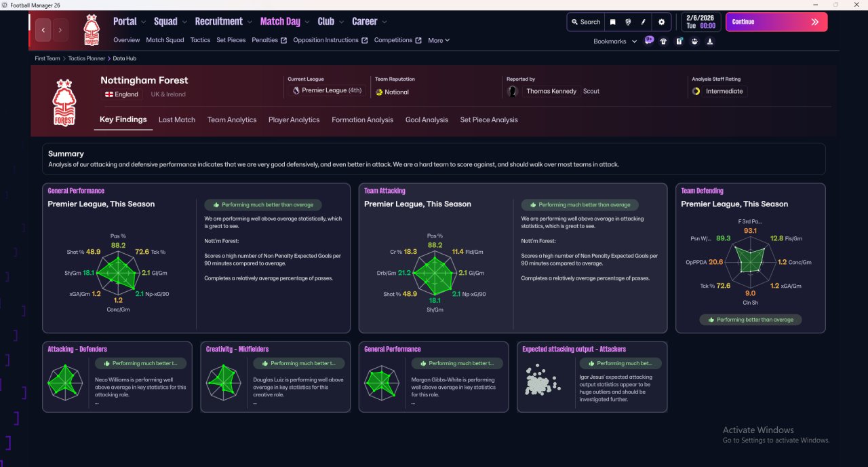
Task: Expand the Squad menu
Action: (x=170, y=22)
